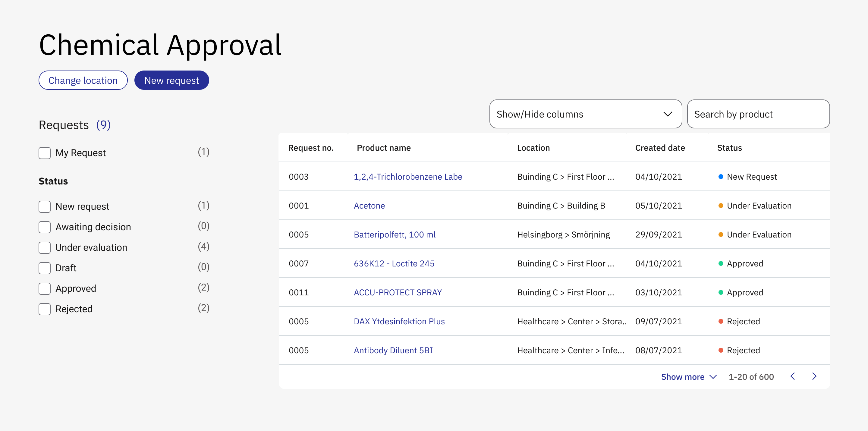
Task: Go to previous page with left arrow
Action: point(793,376)
